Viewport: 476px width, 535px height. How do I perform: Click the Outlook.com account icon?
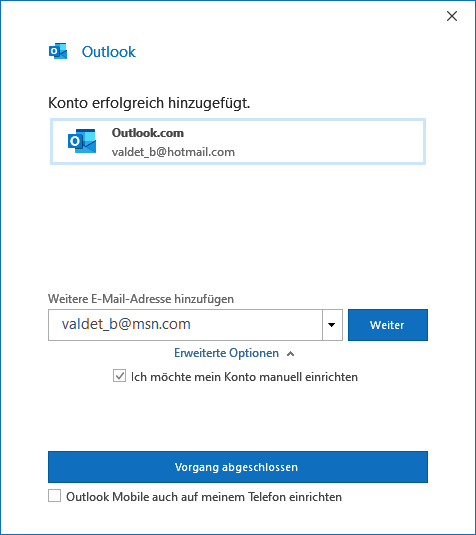click(82, 141)
